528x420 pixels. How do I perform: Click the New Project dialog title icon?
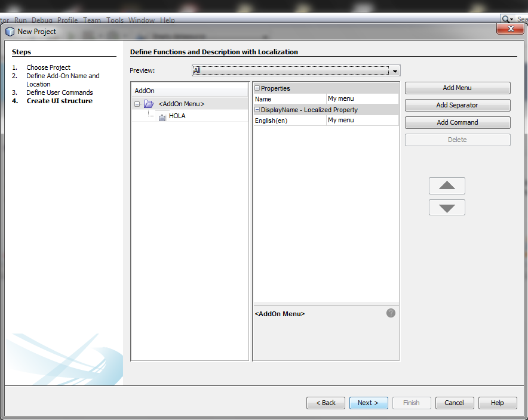coord(10,31)
